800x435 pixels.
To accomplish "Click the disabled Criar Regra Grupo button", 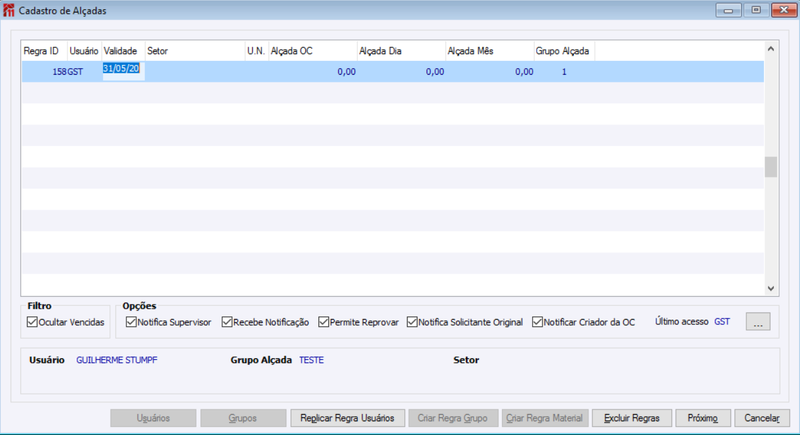I will pyautogui.click(x=453, y=418).
